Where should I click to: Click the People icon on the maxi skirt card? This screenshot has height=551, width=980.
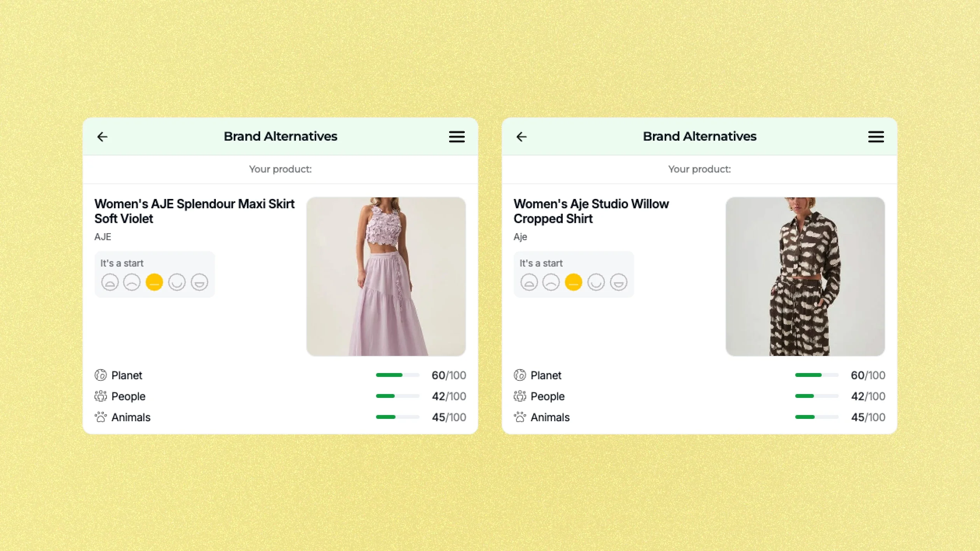(x=100, y=396)
